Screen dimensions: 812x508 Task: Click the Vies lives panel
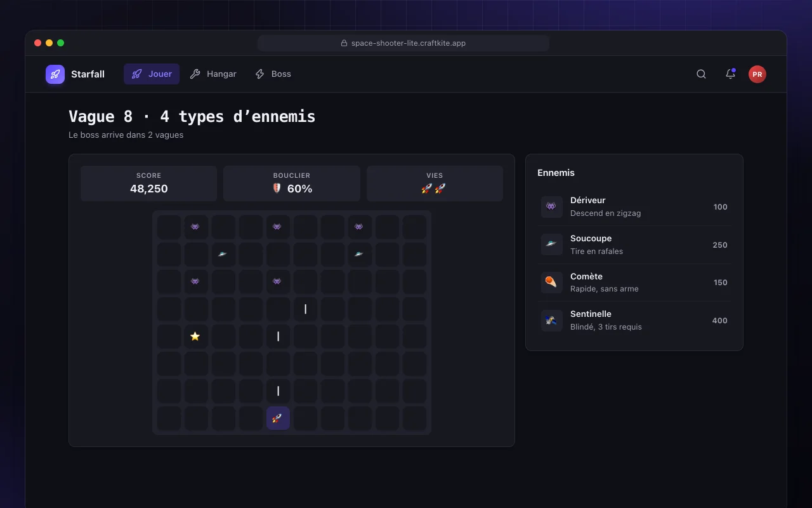coord(435,184)
